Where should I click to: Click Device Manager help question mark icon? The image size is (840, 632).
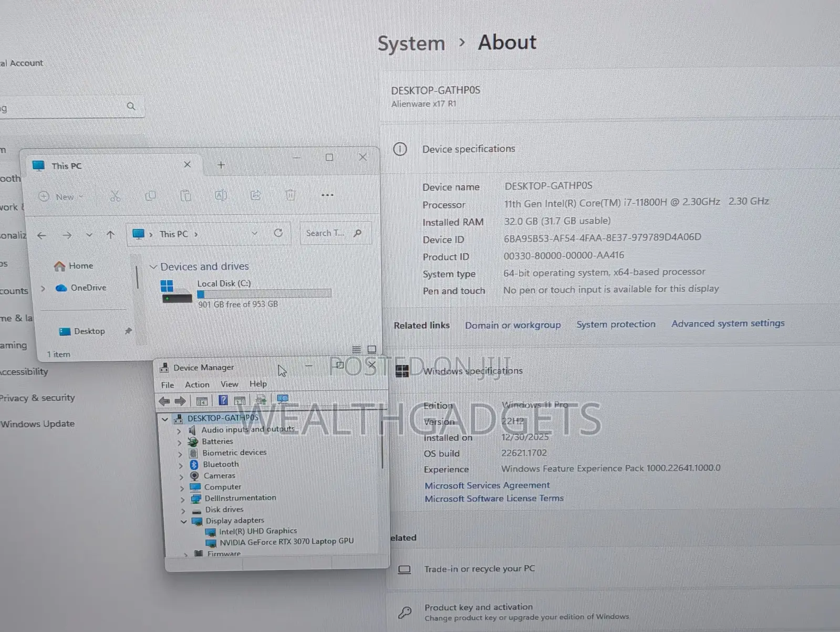point(223,401)
